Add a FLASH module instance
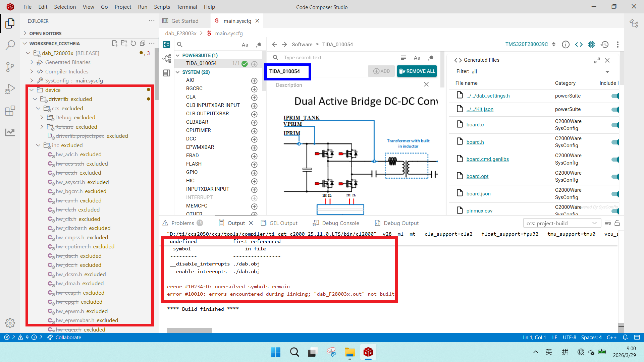 pos(254,165)
